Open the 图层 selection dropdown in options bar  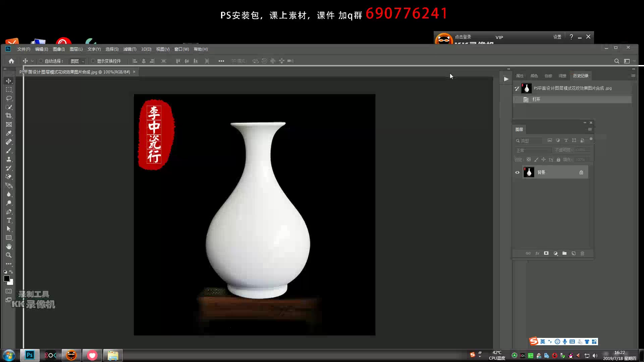click(x=76, y=61)
